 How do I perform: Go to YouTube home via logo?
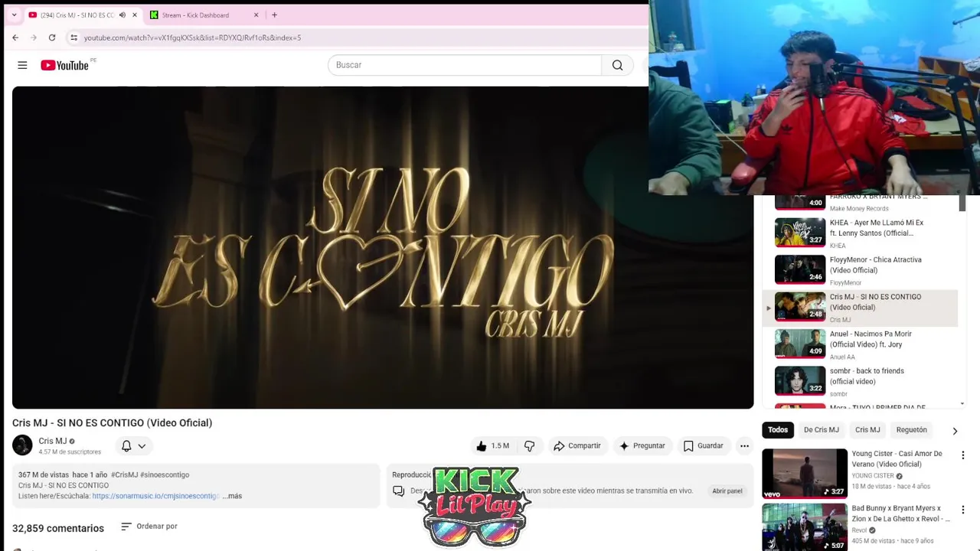tap(65, 65)
